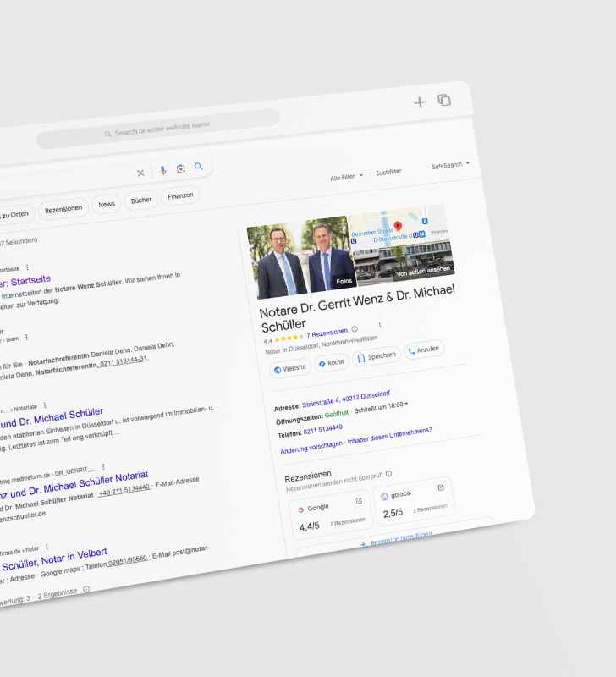Viewport: 616px width, 677px height.
Task: Expand the SafeSearch dropdown
Action: [x=451, y=165]
